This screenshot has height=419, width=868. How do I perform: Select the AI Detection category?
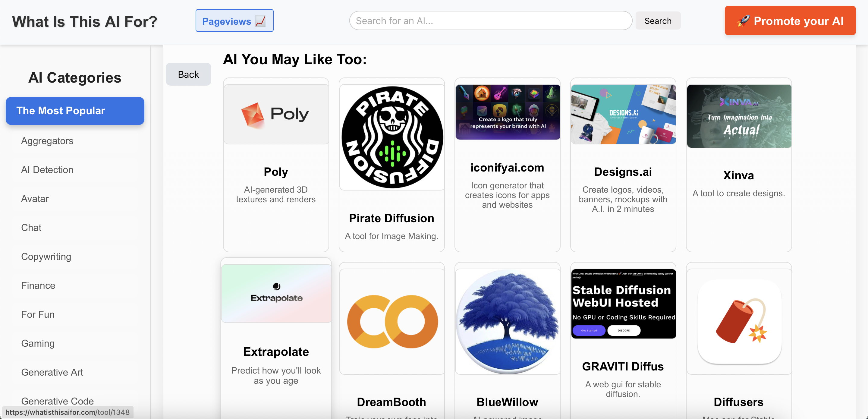pyautogui.click(x=47, y=169)
